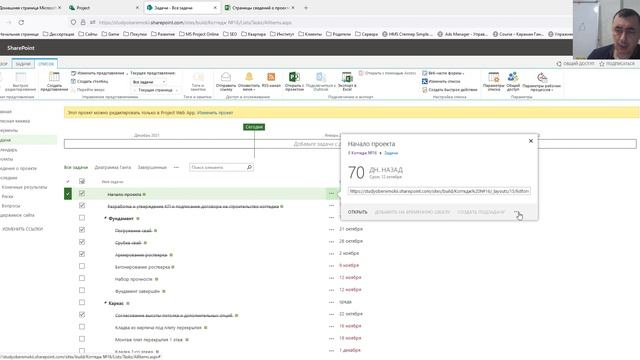
Task: Switch to Страницы сведений о проекте browser tab
Action: pyautogui.click(x=260, y=8)
